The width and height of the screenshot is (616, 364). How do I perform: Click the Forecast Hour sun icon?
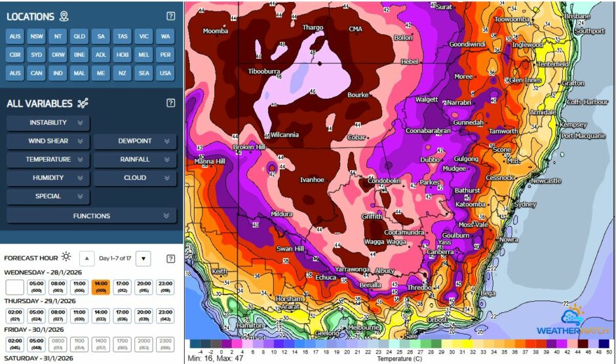pyautogui.click(x=66, y=257)
